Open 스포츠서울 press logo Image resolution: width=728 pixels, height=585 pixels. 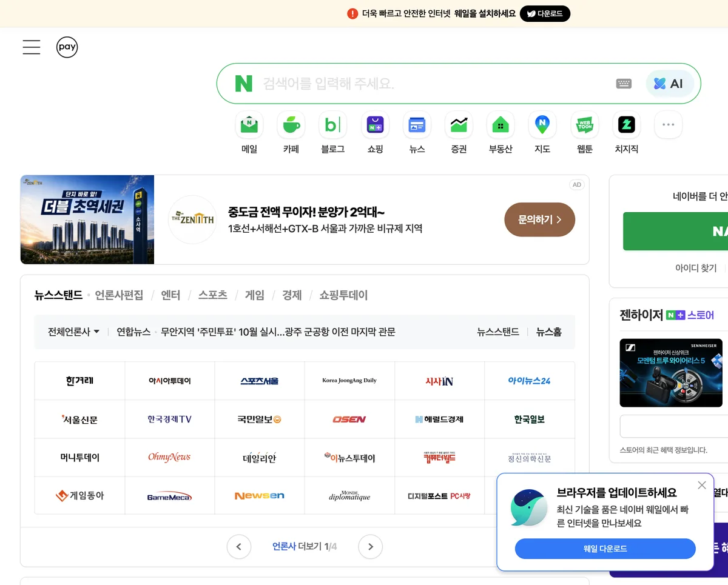point(260,381)
